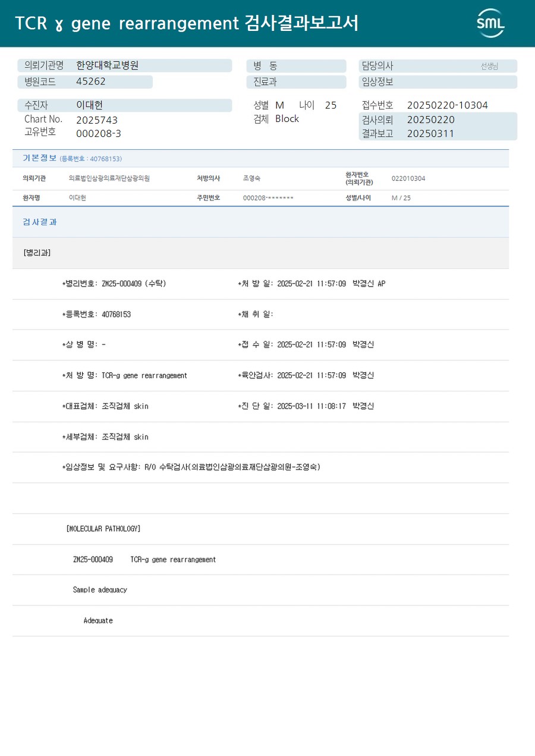Select institution '의료법인삼광의료재단삼광의원' in 의뢰기관 row
Image resolution: width=535 pixels, height=756 pixels.
click(x=109, y=178)
